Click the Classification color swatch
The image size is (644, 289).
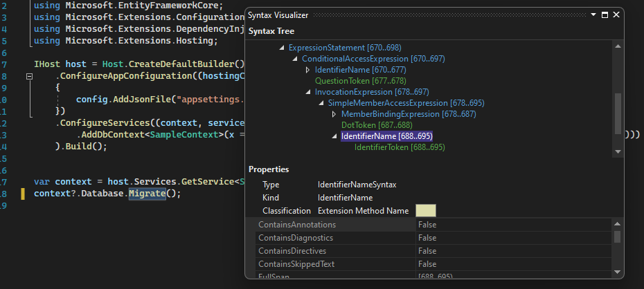[x=426, y=211]
